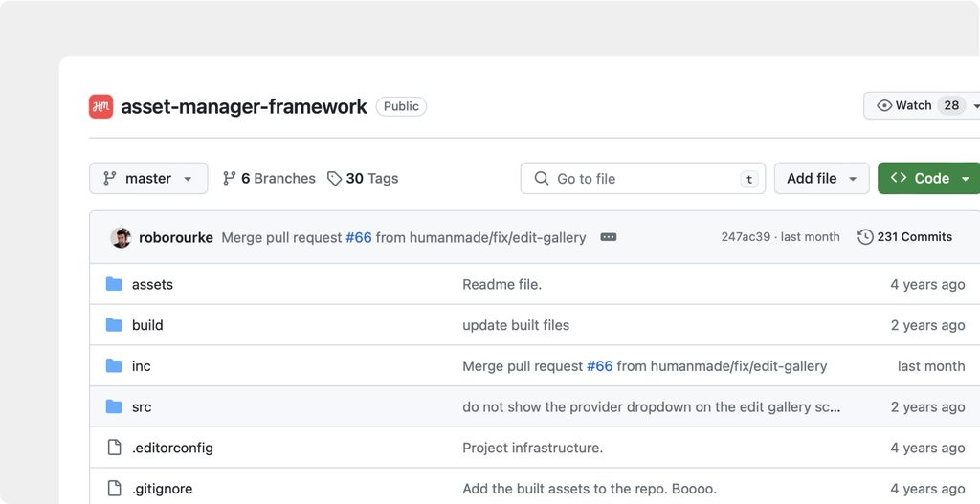Image resolution: width=980 pixels, height=504 pixels.
Task: Click the build folder icon
Action: pos(114,325)
